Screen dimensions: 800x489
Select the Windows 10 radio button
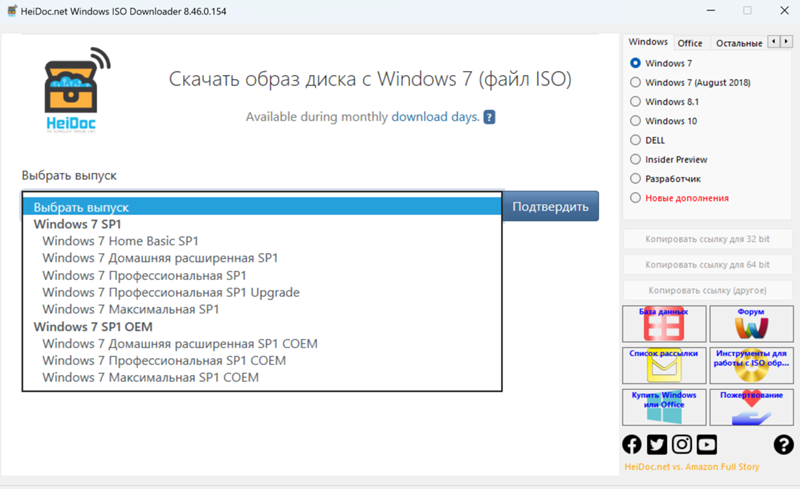click(x=635, y=121)
